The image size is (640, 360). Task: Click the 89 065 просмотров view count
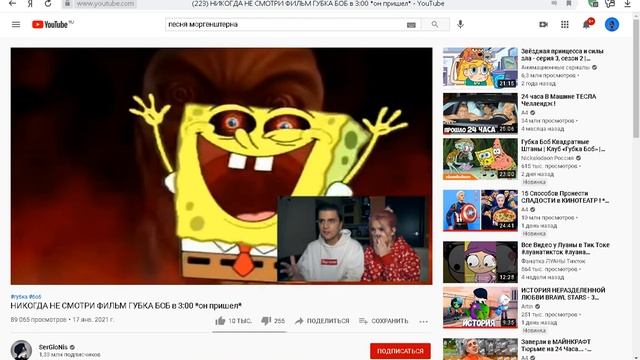click(38, 320)
